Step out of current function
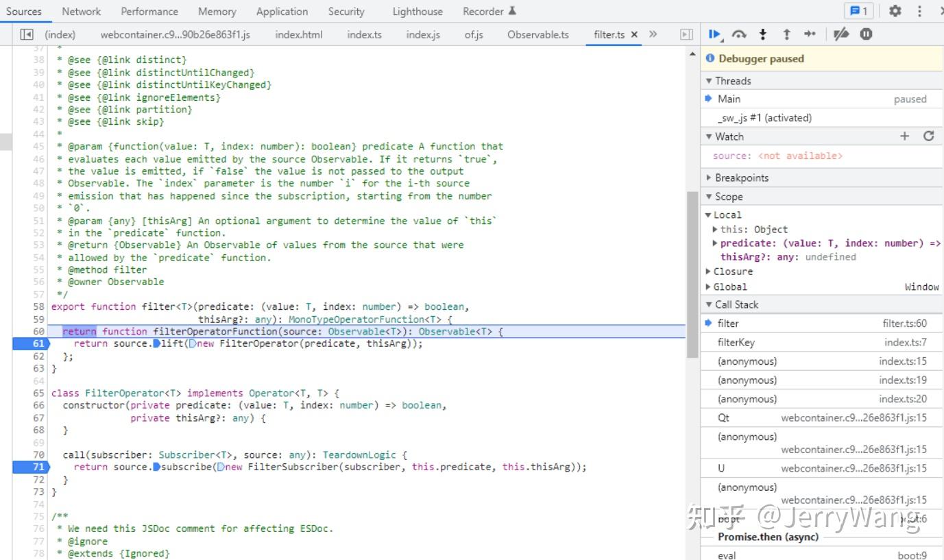The image size is (944, 560). [x=786, y=34]
